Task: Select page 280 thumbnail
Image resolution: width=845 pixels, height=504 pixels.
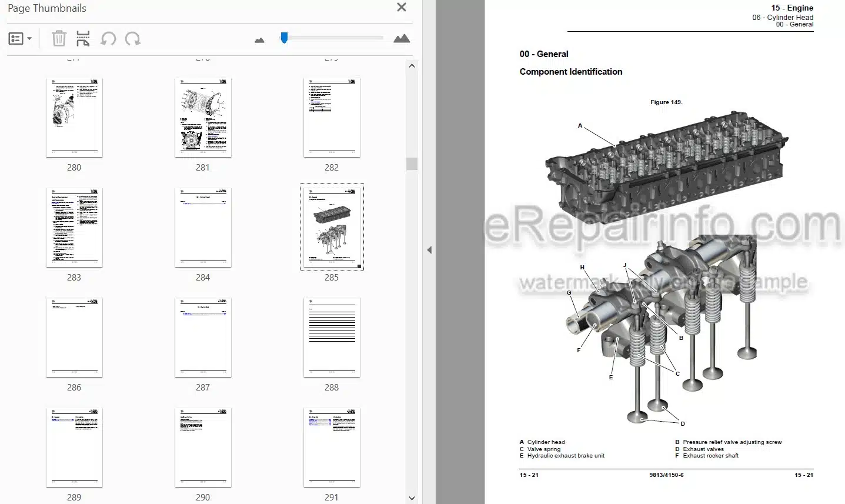Action: coord(74,118)
